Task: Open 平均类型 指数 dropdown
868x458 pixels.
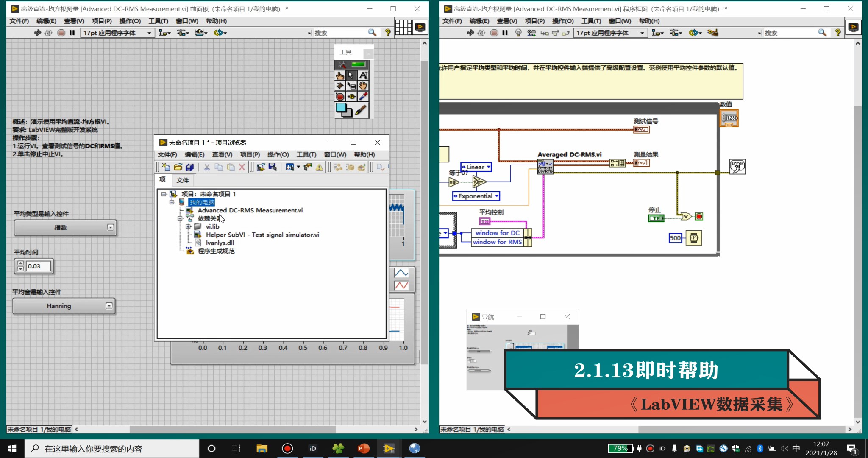Action: pos(111,227)
